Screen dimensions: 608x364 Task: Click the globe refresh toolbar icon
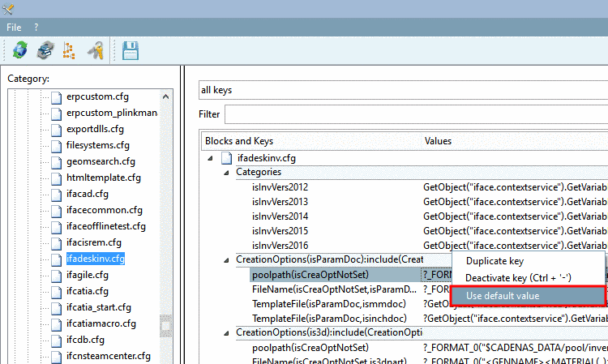click(x=20, y=50)
